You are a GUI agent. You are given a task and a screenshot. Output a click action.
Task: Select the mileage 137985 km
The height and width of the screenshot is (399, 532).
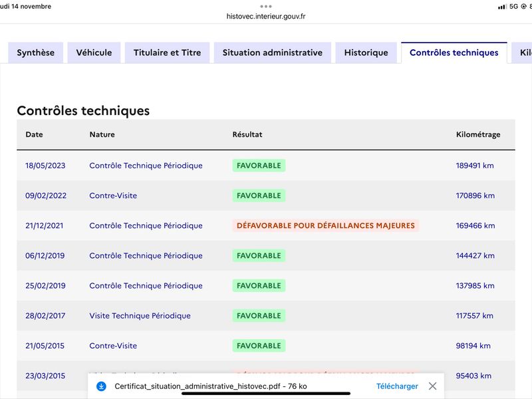[x=475, y=286]
